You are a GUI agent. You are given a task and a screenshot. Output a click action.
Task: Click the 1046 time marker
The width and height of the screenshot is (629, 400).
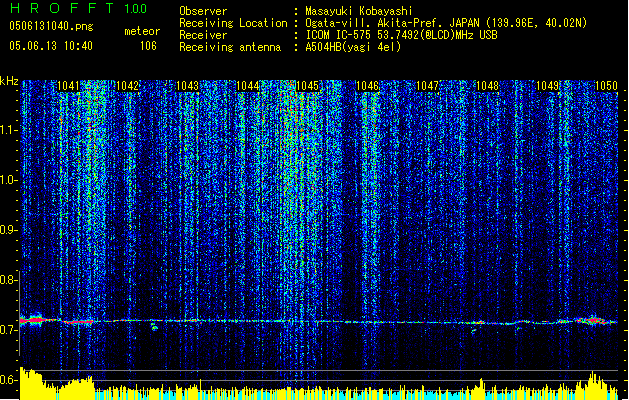[x=367, y=86]
